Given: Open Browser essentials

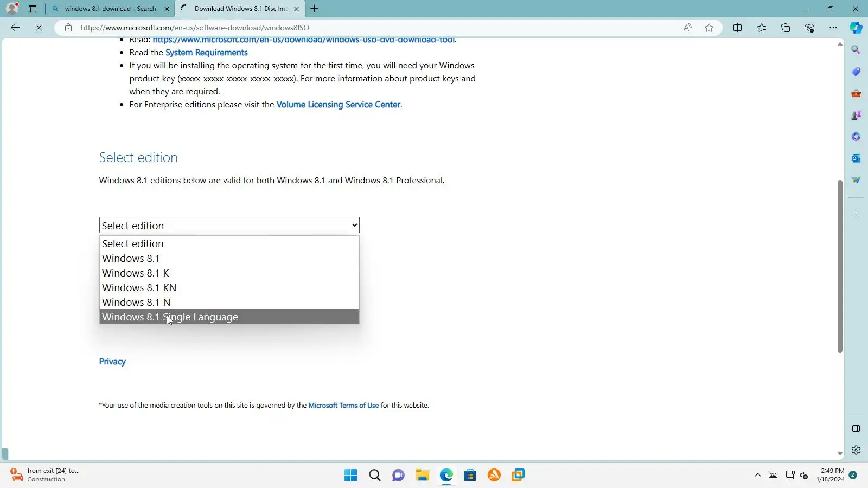Looking at the screenshot, I should (x=809, y=28).
